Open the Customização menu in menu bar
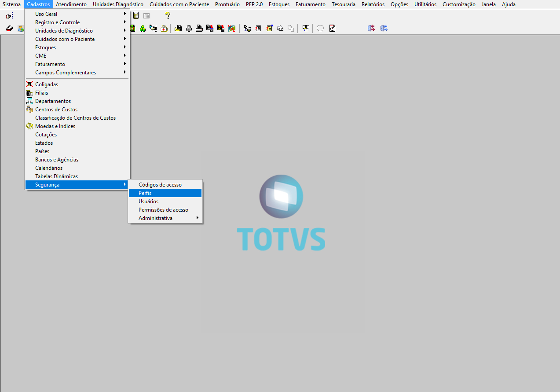The width and height of the screenshot is (560, 392). (459, 4)
